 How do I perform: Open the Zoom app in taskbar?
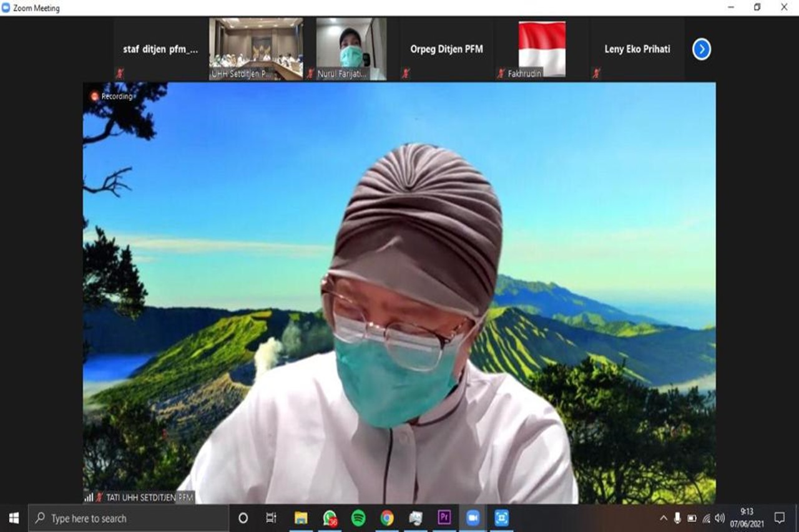coord(473,518)
